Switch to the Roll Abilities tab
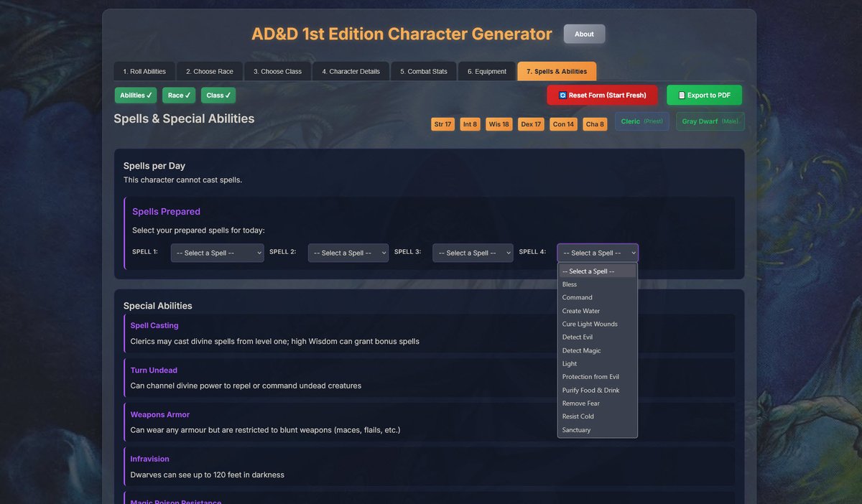The width and height of the screenshot is (862, 504). pyautogui.click(x=144, y=72)
